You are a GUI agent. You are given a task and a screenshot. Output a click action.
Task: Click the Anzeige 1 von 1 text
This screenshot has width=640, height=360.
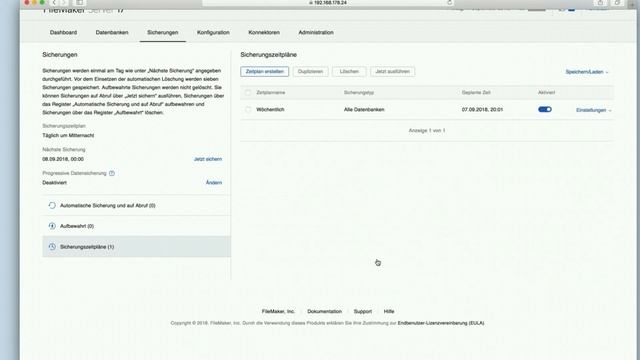427,131
